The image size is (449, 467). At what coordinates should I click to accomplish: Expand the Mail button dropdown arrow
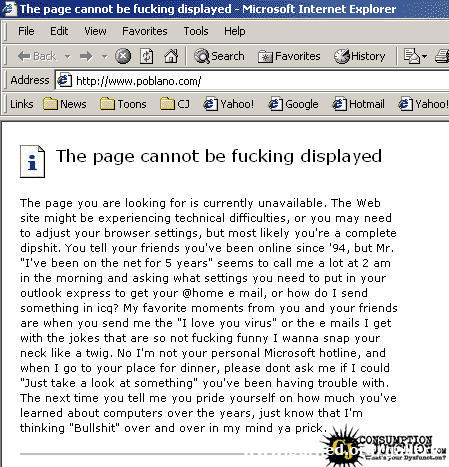click(x=424, y=56)
